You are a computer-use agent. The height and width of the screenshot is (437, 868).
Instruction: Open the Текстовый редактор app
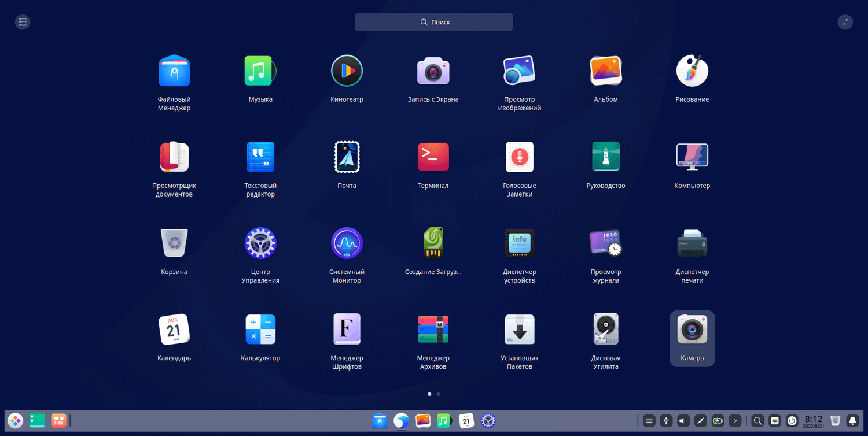pyautogui.click(x=260, y=157)
